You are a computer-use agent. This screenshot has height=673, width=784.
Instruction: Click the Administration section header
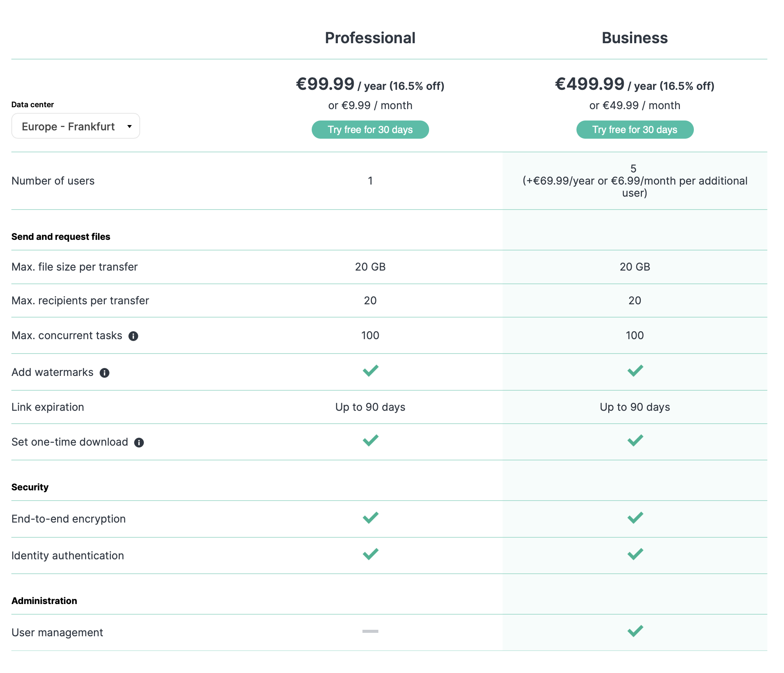click(x=44, y=601)
